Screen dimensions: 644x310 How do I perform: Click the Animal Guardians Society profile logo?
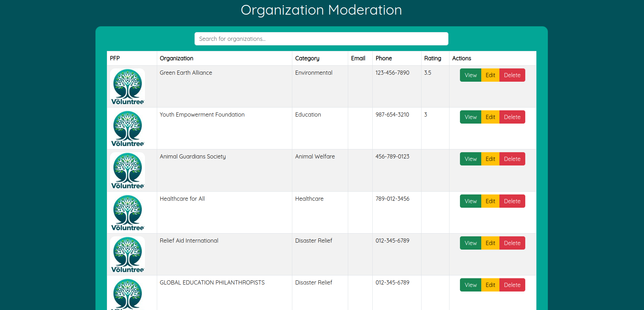coord(127,170)
